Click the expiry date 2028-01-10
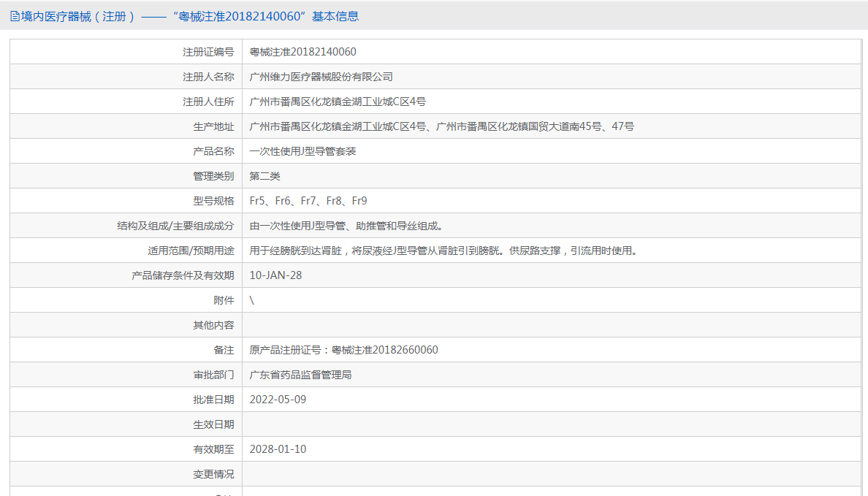This screenshot has width=868, height=496. [x=278, y=449]
